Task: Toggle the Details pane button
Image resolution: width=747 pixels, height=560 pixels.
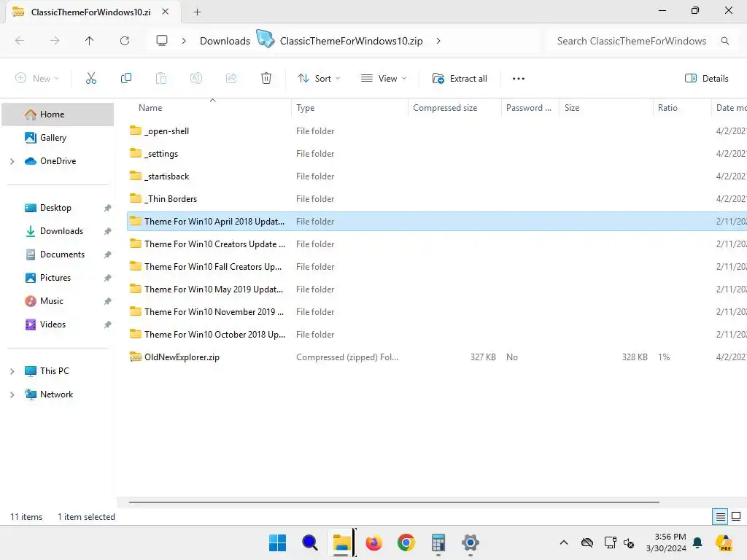Action: 707,79
